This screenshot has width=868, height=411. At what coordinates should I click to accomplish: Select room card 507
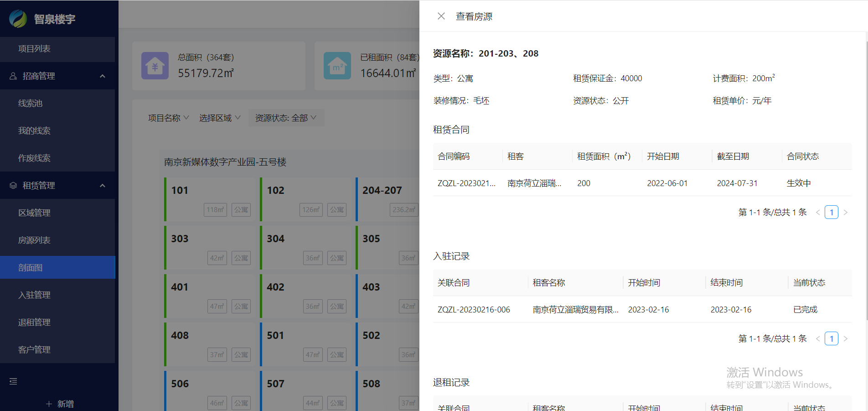pos(306,391)
